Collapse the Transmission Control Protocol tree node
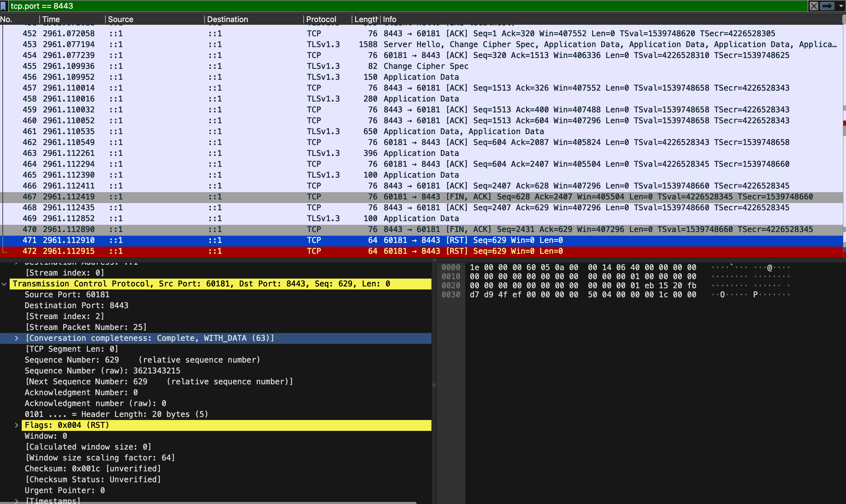Screen dimensions: 846x504 pos(4,284)
